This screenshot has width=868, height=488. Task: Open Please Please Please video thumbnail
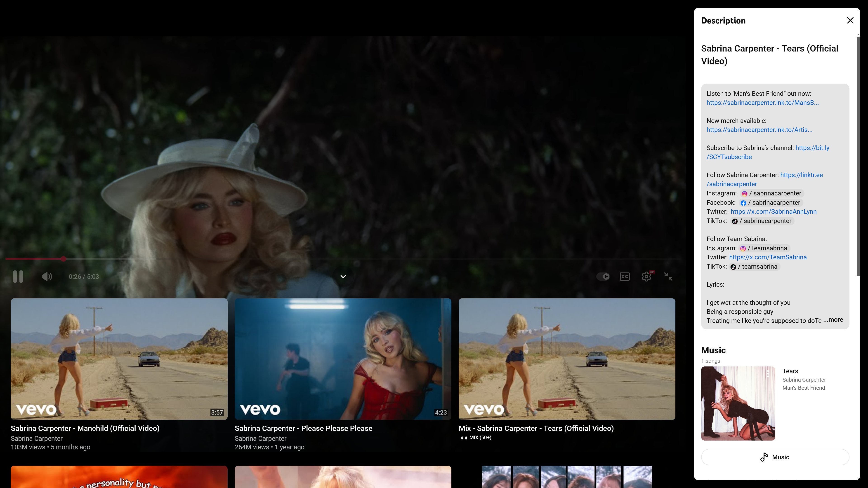(343, 359)
